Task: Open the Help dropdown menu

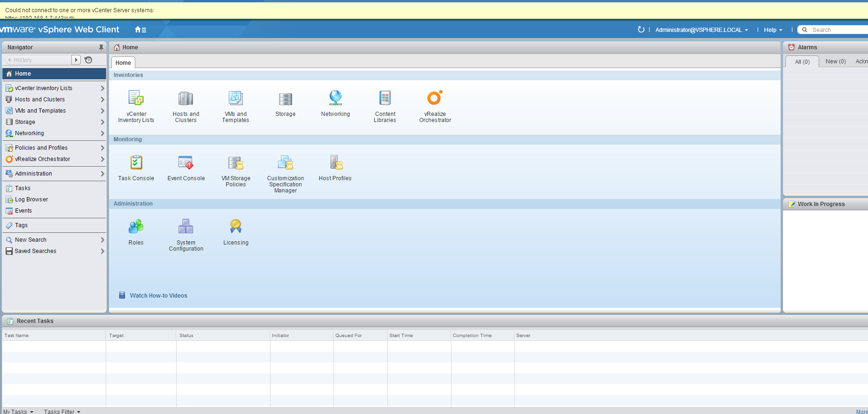Action: 773,30
